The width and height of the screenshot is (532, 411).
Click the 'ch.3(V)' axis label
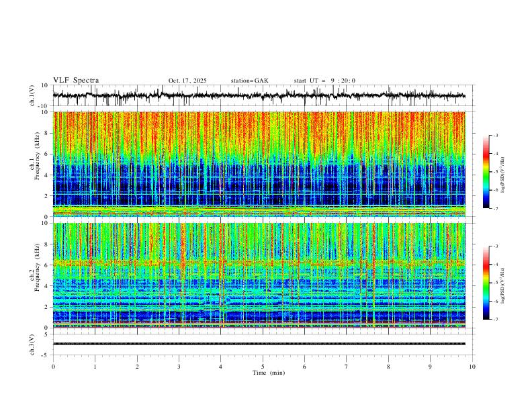pos(32,345)
